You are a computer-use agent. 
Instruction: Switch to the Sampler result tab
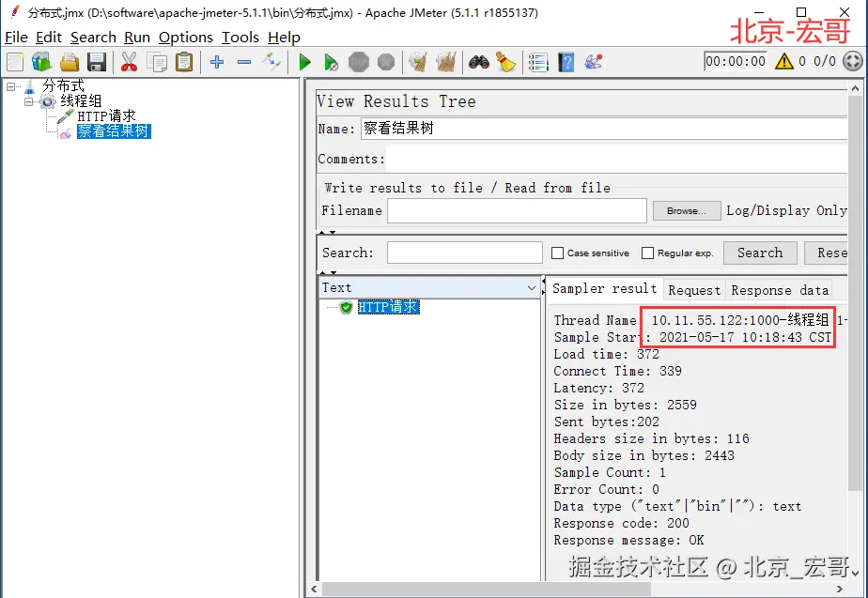point(605,289)
